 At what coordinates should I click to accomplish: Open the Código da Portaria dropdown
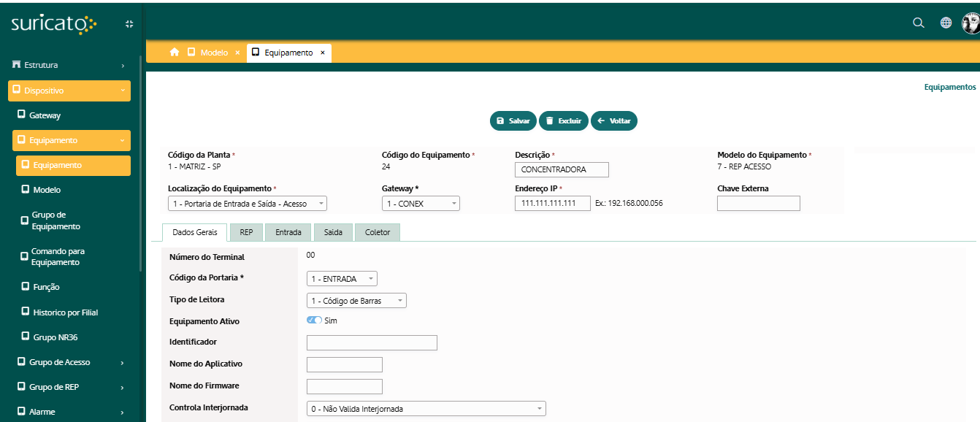[x=342, y=279]
